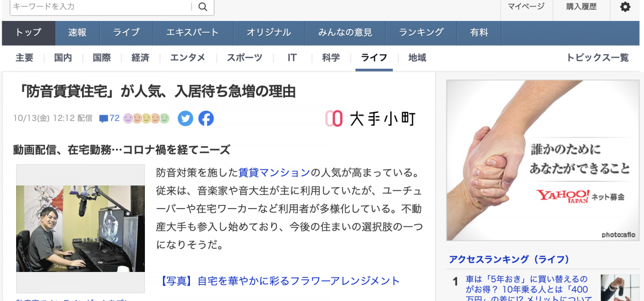Open the settings gear icon

point(625,7)
